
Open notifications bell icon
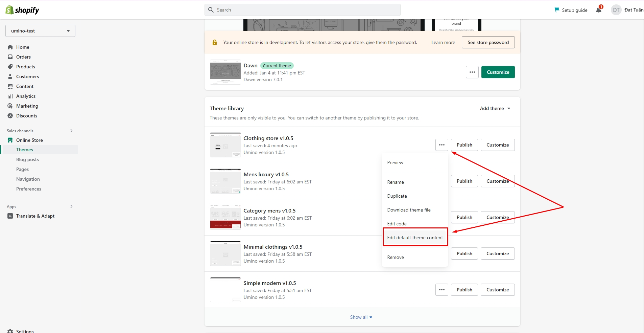coord(598,10)
